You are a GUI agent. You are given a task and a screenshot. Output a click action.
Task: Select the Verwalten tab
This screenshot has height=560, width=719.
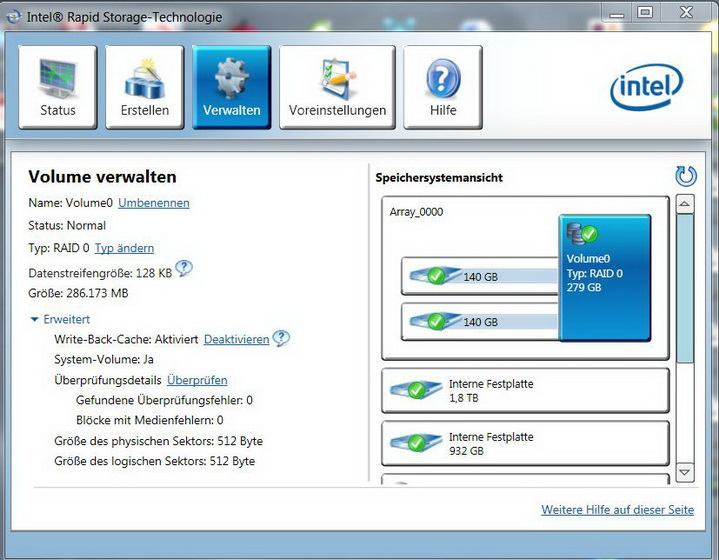tap(232, 87)
